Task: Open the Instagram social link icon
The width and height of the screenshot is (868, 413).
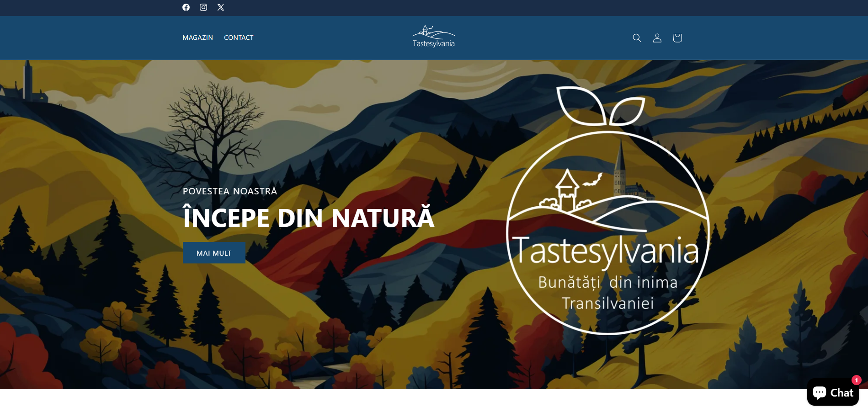Action: (203, 7)
